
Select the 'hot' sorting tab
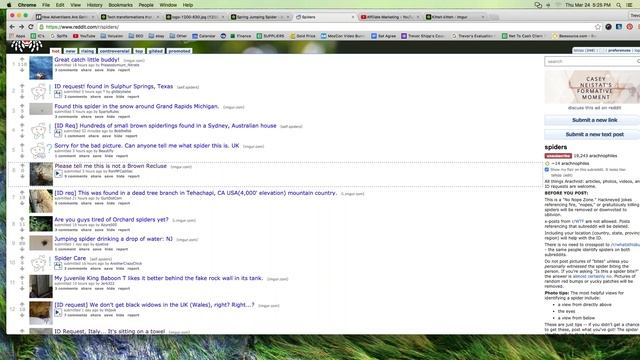click(56, 51)
